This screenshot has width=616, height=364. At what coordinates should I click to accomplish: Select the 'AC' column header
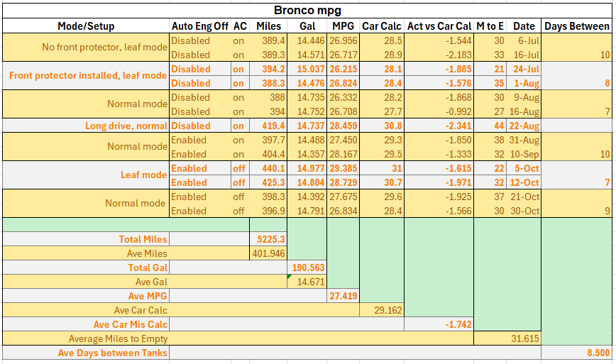click(240, 26)
